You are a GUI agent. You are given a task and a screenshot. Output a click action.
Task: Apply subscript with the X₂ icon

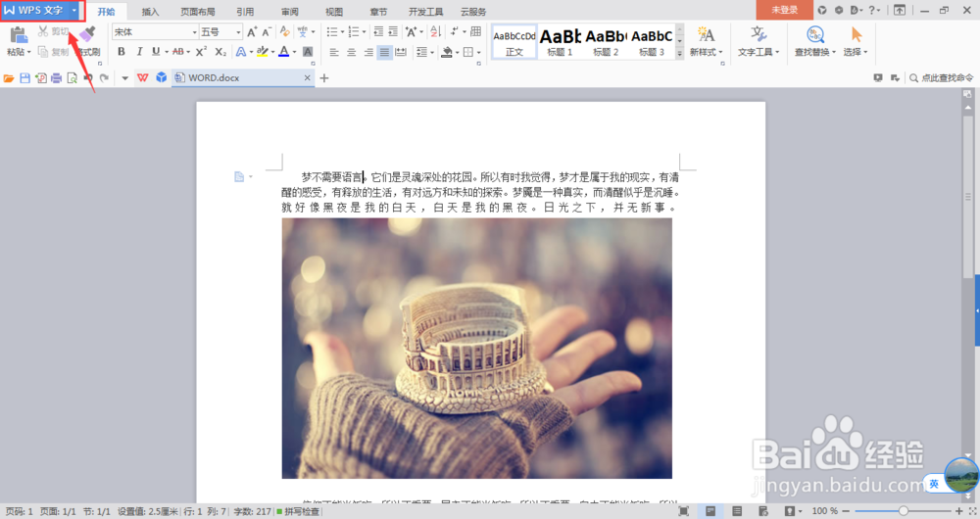click(220, 52)
